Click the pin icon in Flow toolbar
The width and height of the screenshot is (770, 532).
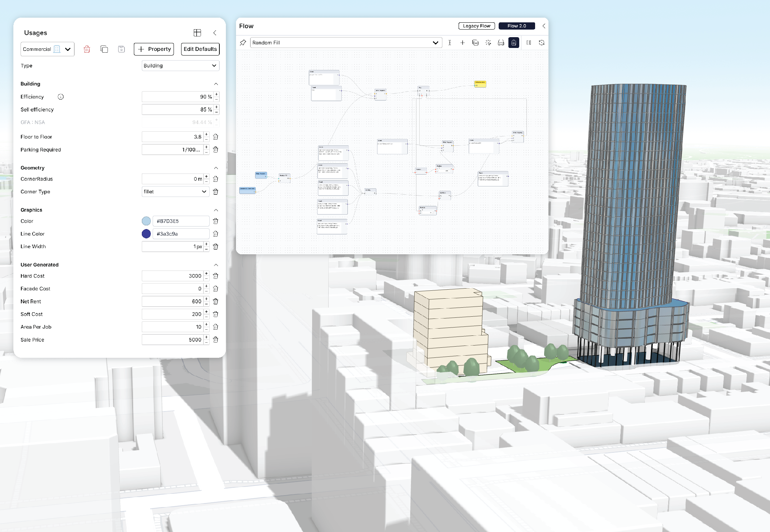[243, 43]
